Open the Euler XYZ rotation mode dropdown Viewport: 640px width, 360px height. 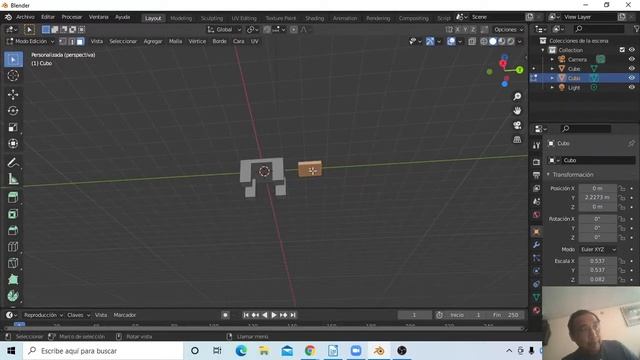coord(598,249)
